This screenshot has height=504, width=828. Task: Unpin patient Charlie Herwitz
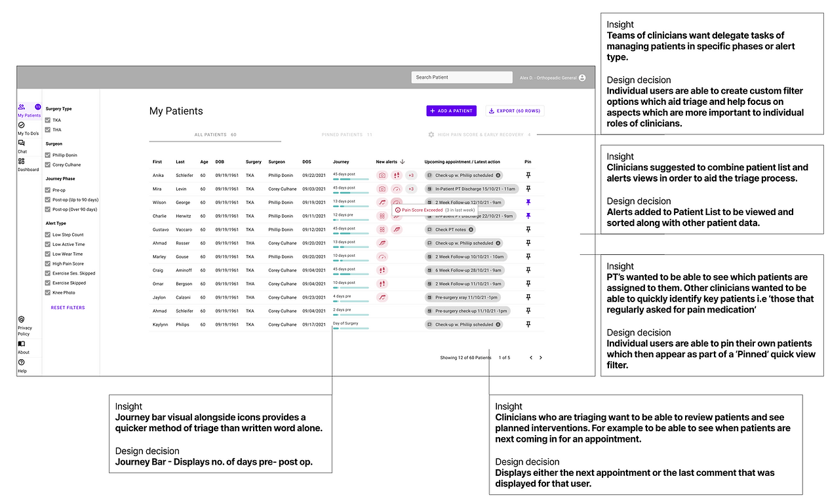528,216
